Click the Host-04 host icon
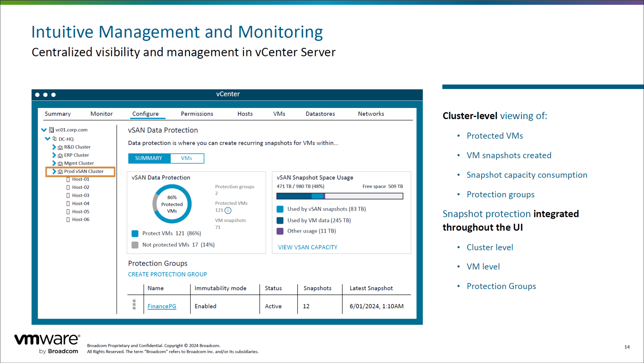This screenshot has height=363, width=644. [x=68, y=204]
